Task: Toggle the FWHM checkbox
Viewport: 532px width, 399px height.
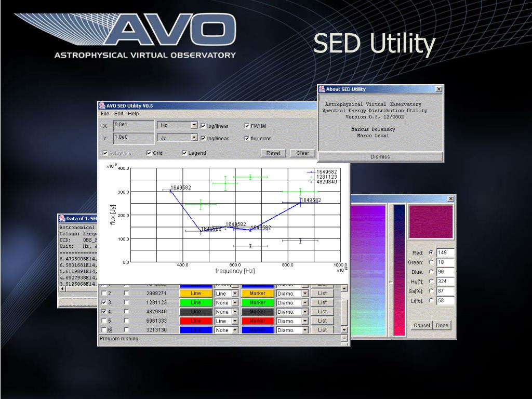Action: click(247, 126)
